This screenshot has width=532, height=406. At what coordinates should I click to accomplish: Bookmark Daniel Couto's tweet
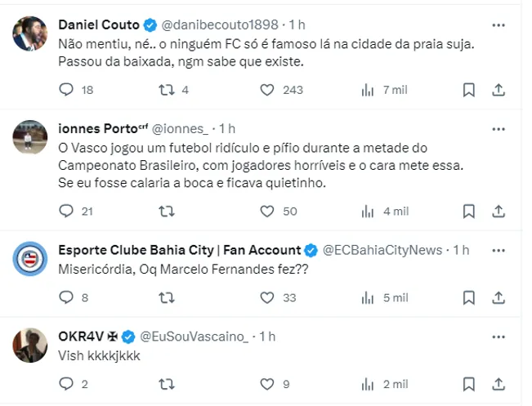coord(469,90)
